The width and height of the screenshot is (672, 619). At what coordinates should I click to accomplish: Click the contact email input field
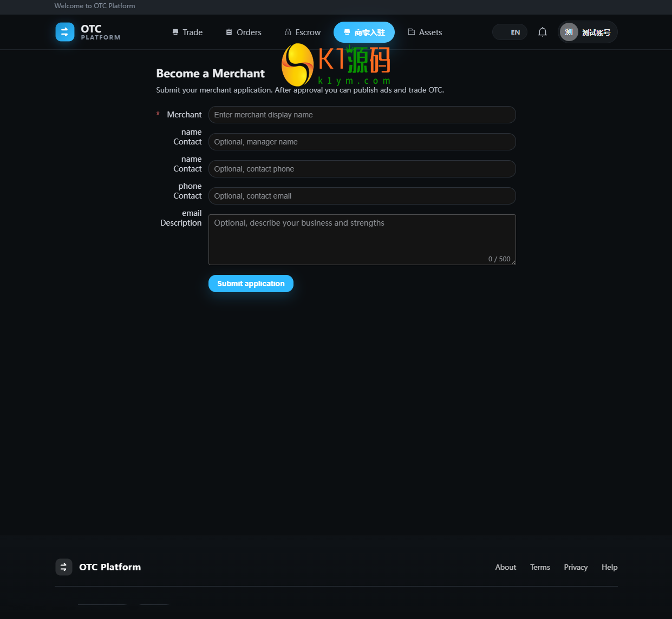click(362, 196)
